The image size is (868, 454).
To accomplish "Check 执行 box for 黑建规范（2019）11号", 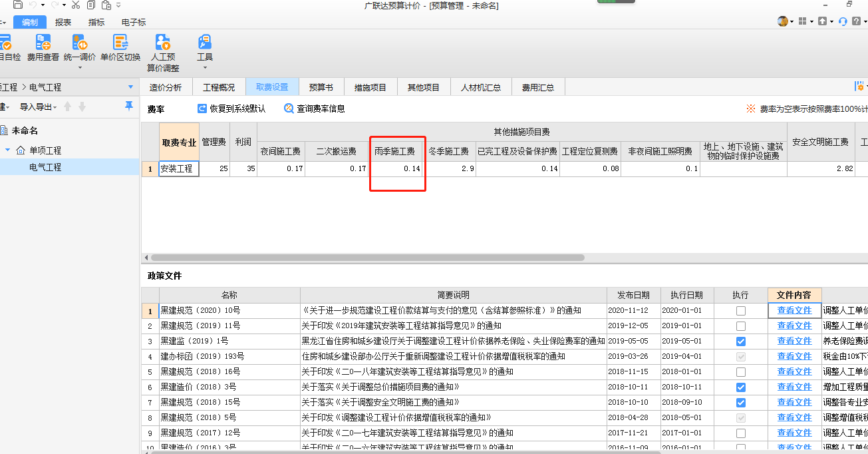I will (741, 326).
